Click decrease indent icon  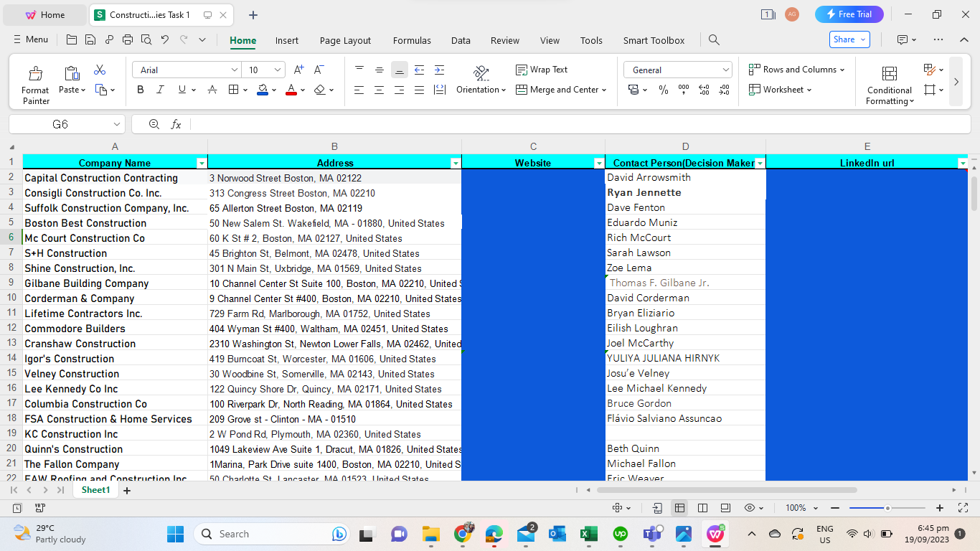[420, 70]
